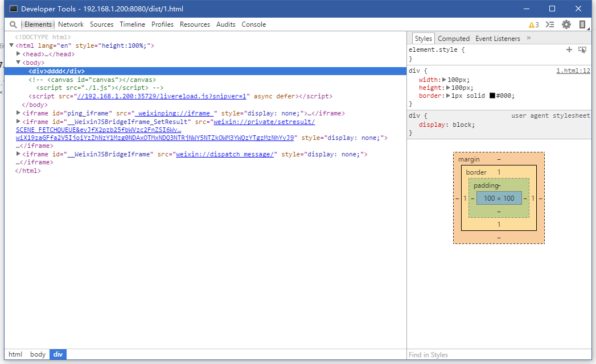Viewport: 596px width, 364px height.
Task: Expand the ping_iframe node
Action: tap(18, 113)
